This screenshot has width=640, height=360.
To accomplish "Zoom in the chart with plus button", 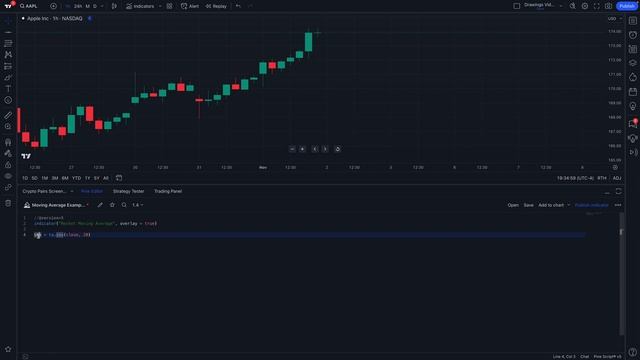I will pos(302,149).
